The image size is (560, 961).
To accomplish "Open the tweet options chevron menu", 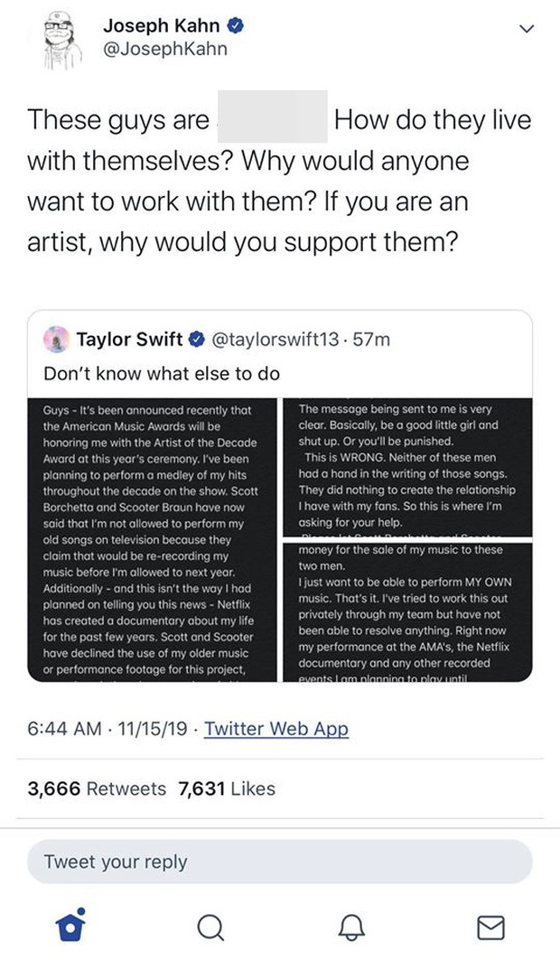I will coord(527,29).
